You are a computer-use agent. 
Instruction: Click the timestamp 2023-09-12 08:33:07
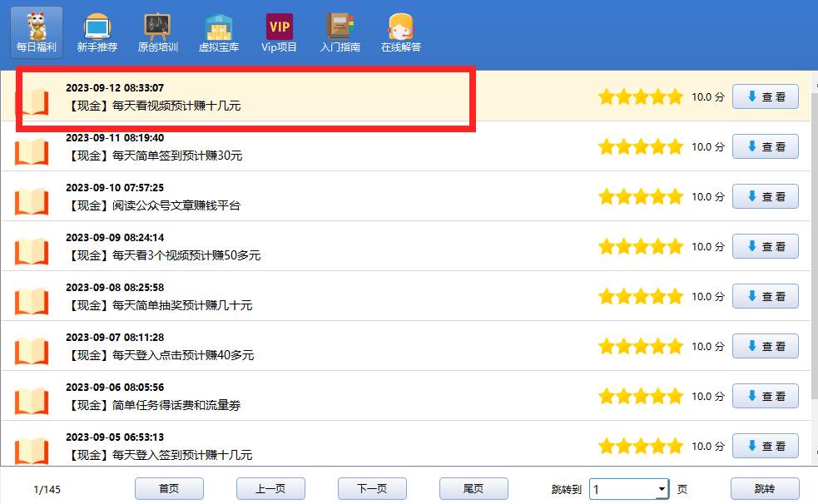pyautogui.click(x=115, y=87)
